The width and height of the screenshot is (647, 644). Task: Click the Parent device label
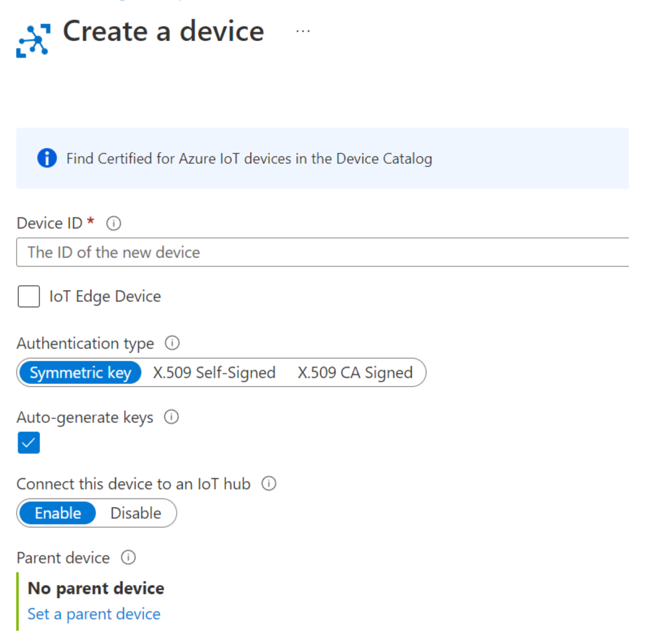[63, 558]
